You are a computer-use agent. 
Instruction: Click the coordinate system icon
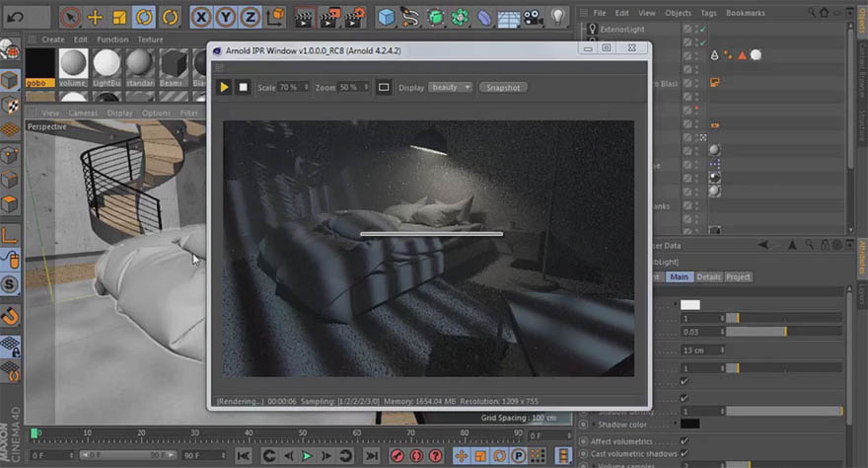275,18
